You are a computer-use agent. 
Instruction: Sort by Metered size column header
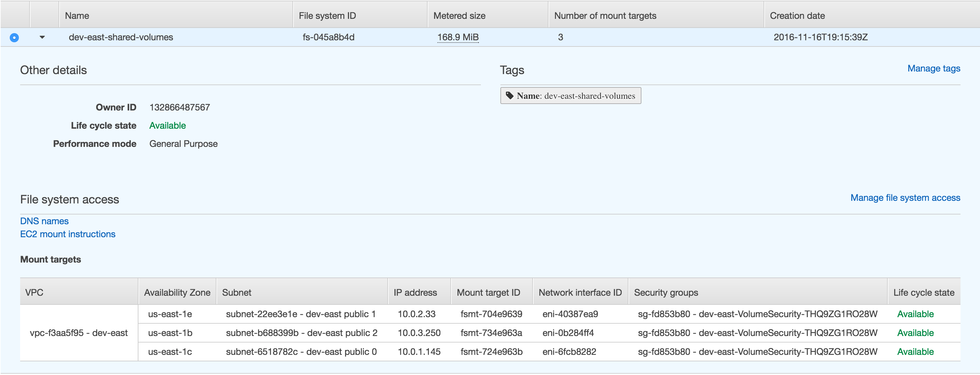click(459, 16)
